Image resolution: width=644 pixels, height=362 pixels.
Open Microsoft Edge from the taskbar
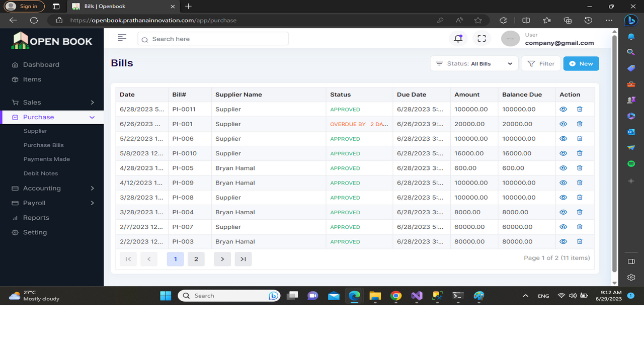click(354, 296)
